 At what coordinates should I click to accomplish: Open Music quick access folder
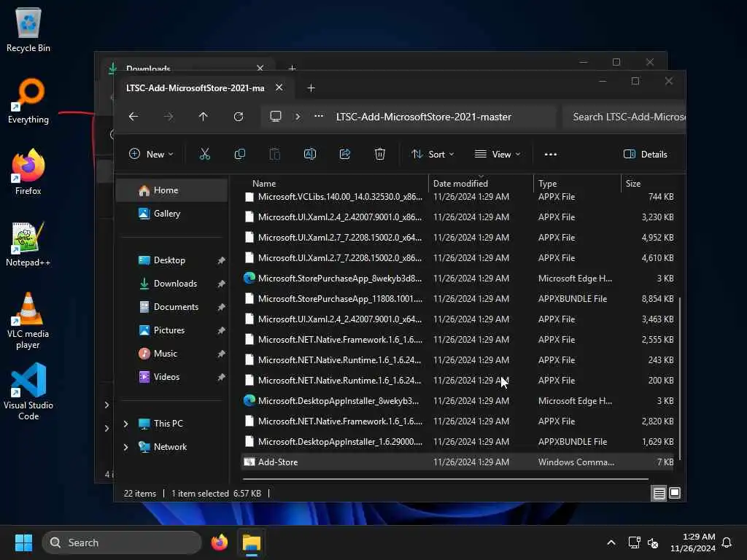[x=171, y=354]
